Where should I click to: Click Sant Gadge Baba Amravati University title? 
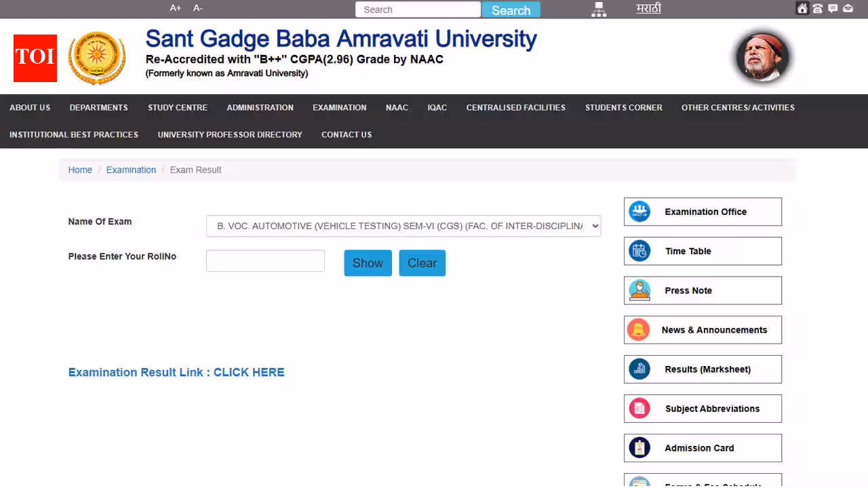click(x=341, y=39)
